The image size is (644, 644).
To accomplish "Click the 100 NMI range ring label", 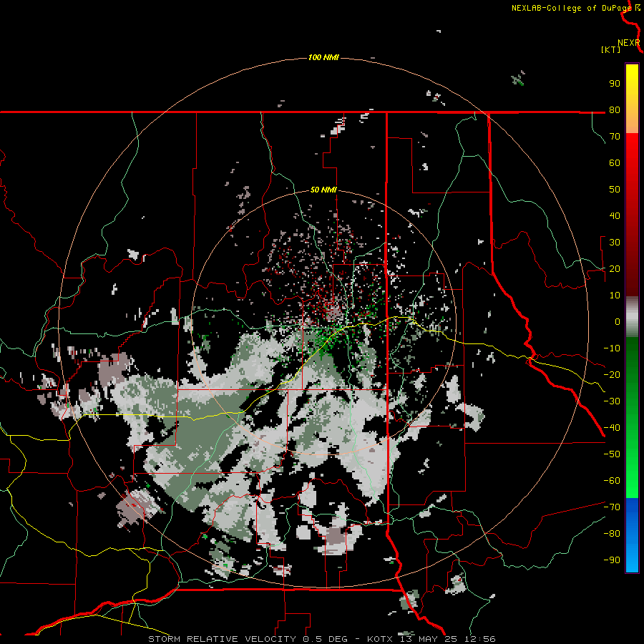I will pyautogui.click(x=323, y=57).
